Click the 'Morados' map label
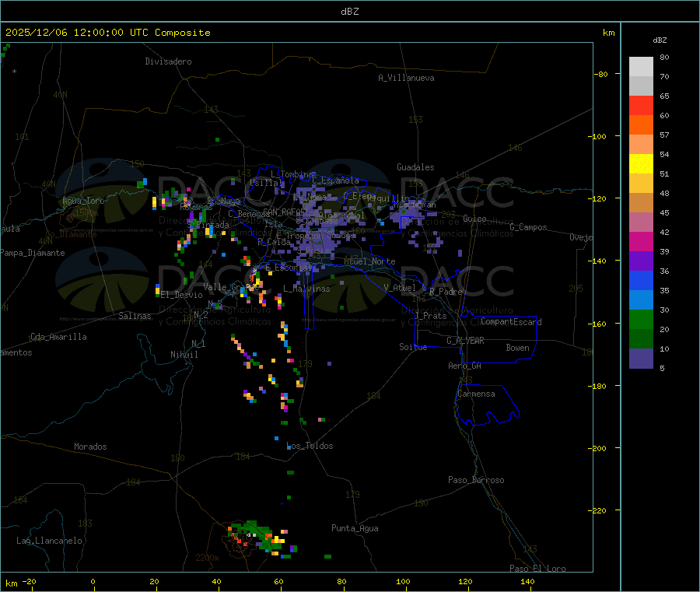Viewport: 700px width, 592px height. [x=91, y=447]
